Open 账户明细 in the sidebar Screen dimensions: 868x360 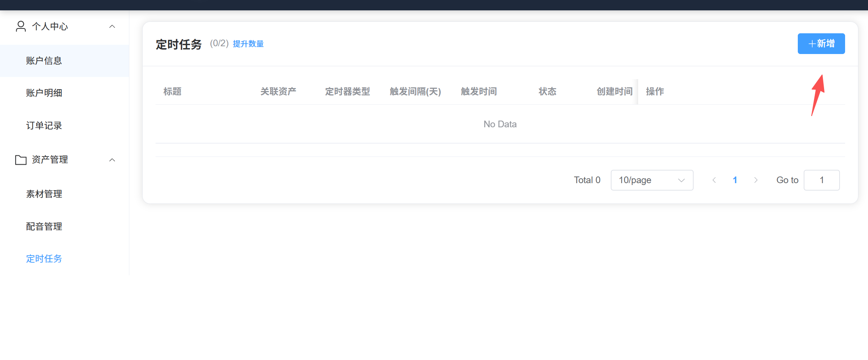64,93
